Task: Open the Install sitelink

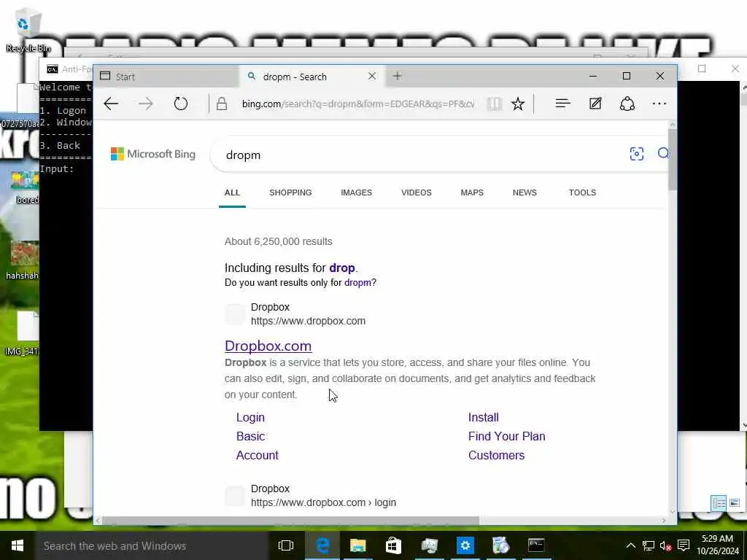Action: (x=483, y=417)
